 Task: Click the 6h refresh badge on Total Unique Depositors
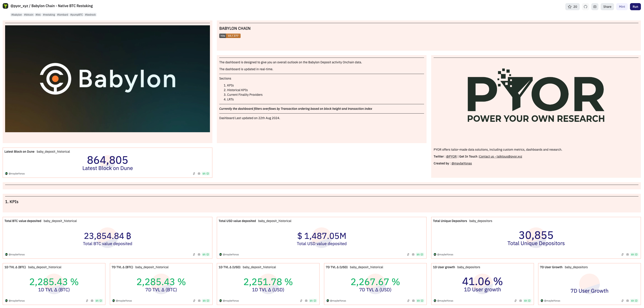point(634,254)
